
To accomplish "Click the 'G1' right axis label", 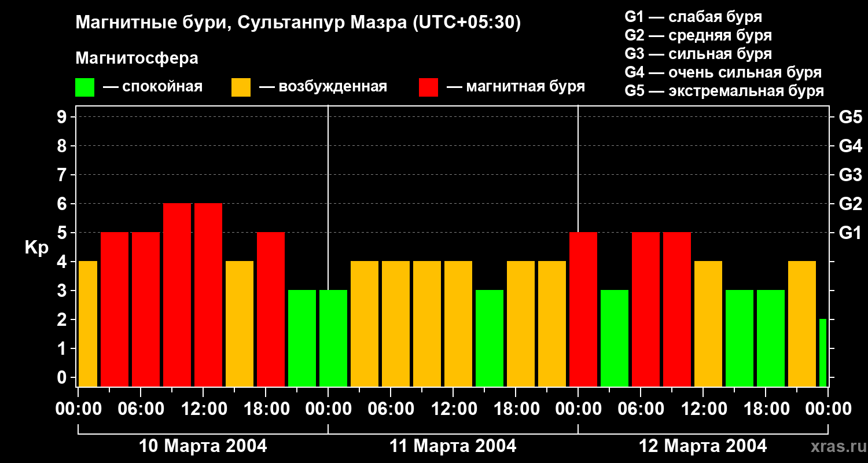I will point(850,233).
